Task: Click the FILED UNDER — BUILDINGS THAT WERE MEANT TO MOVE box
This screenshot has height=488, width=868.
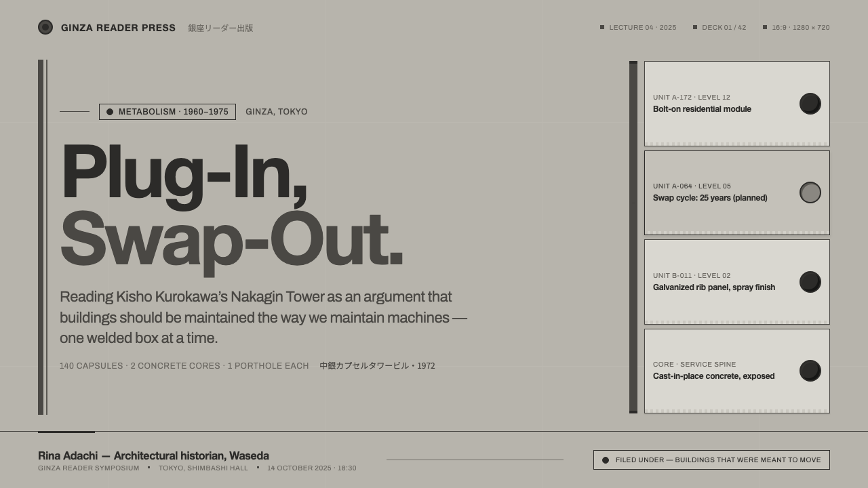Action: click(711, 460)
